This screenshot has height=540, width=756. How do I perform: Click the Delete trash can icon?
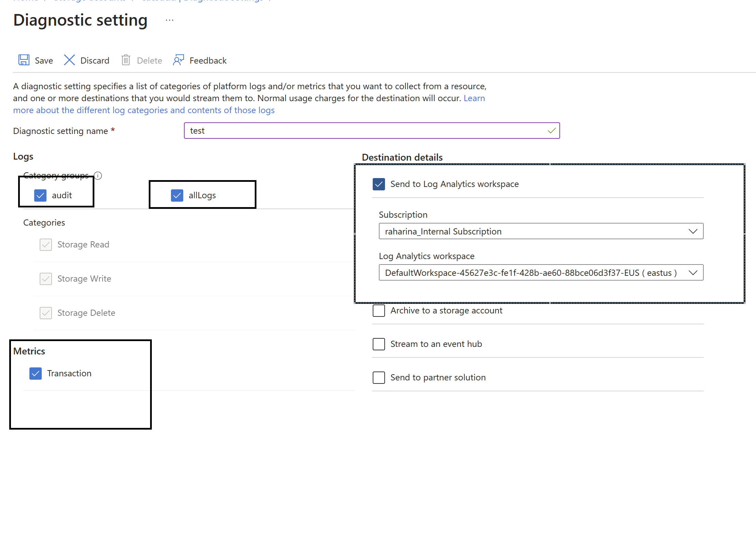(126, 60)
